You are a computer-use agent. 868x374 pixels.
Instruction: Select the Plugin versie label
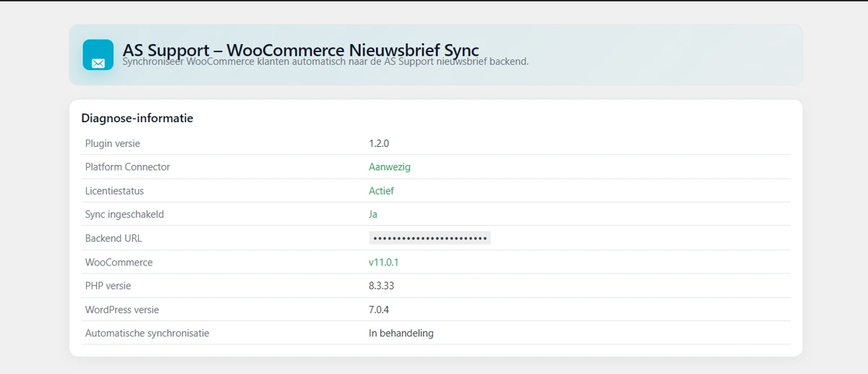113,143
